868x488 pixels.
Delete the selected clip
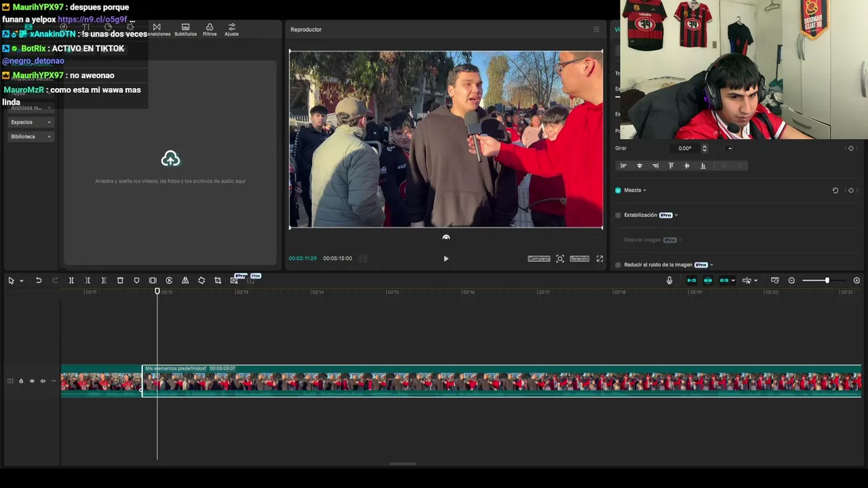(x=120, y=281)
